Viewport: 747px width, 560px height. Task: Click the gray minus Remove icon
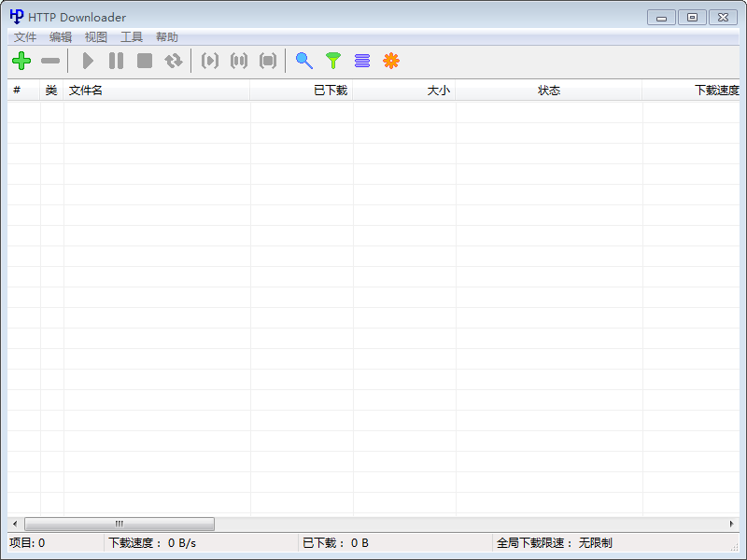(x=50, y=61)
